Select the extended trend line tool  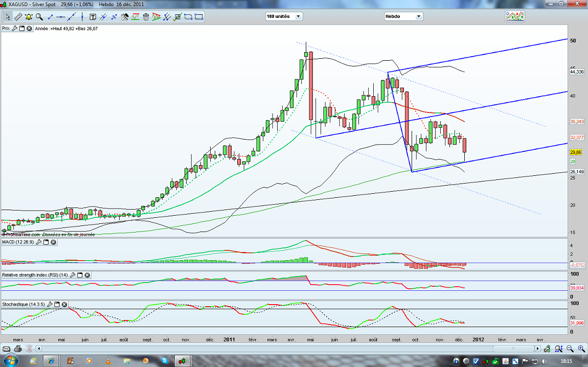pyautogui.click(x=71, y=17)
